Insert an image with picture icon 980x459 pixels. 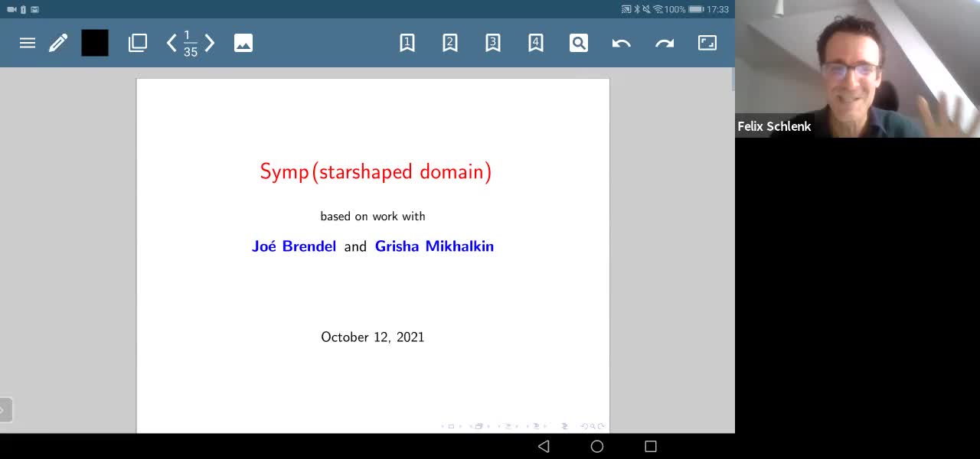point(243,43)
